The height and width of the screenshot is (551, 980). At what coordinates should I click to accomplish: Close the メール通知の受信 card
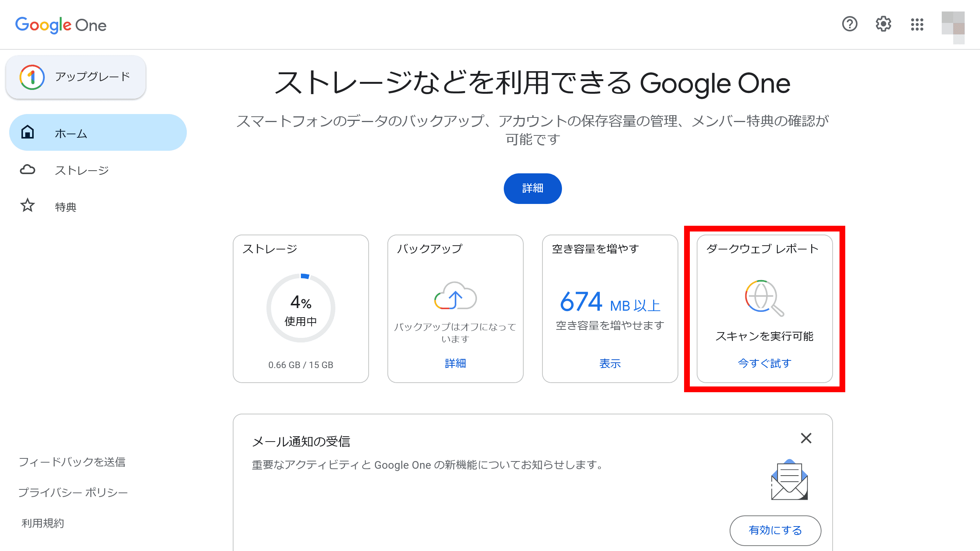(806, 438)
